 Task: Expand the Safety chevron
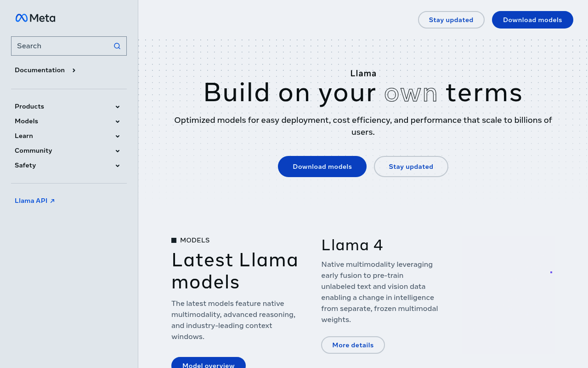pyautogui.click(x=118, y=166)
